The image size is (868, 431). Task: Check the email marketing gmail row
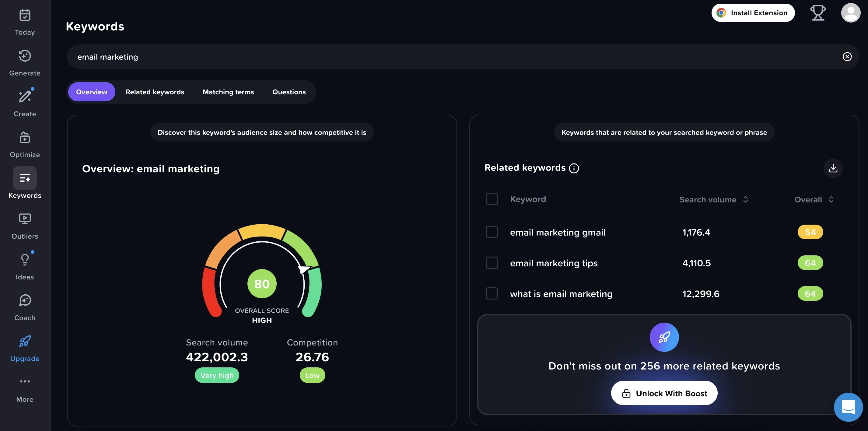coord(492,232)
